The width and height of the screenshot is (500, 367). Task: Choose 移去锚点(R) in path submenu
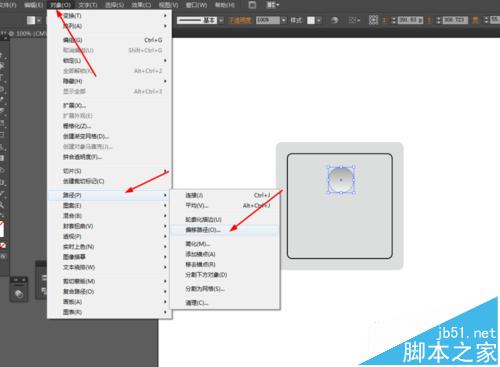[225, 265]
